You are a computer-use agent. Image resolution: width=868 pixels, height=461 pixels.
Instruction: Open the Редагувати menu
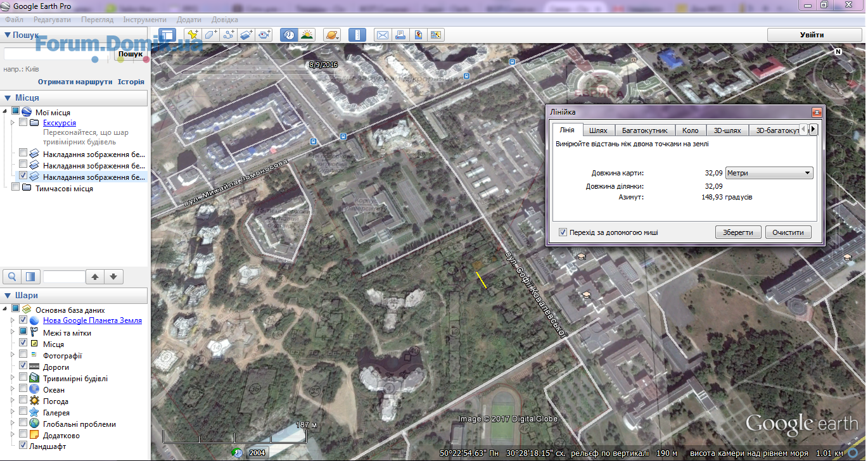click(x=53, y=20)
